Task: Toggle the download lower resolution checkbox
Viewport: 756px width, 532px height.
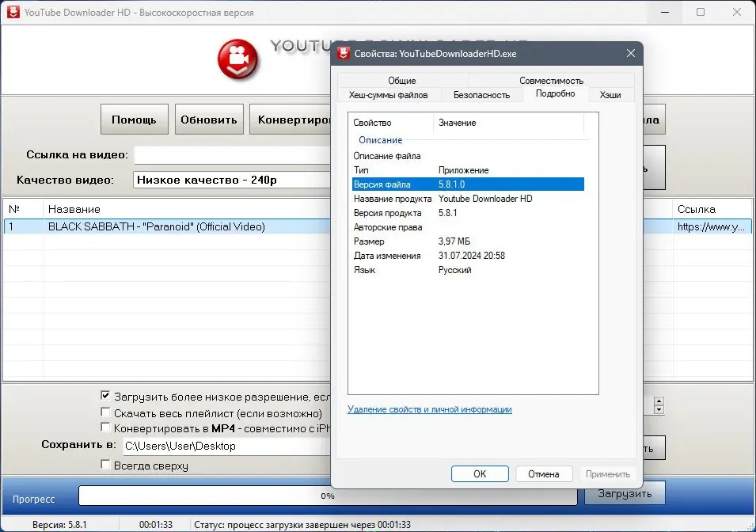Action: coord(105,396)
